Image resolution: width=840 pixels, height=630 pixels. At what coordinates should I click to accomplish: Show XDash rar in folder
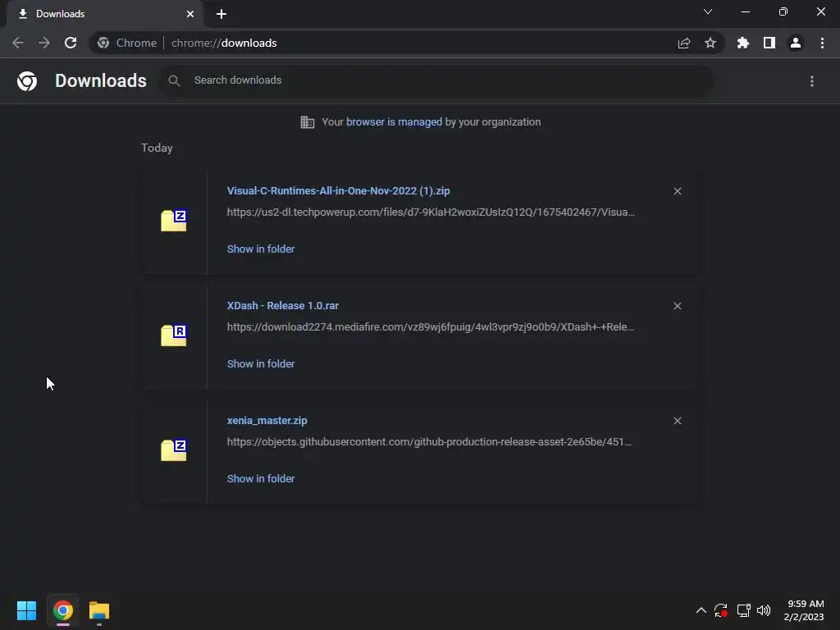pyautogui.click(x=260, y=363)
